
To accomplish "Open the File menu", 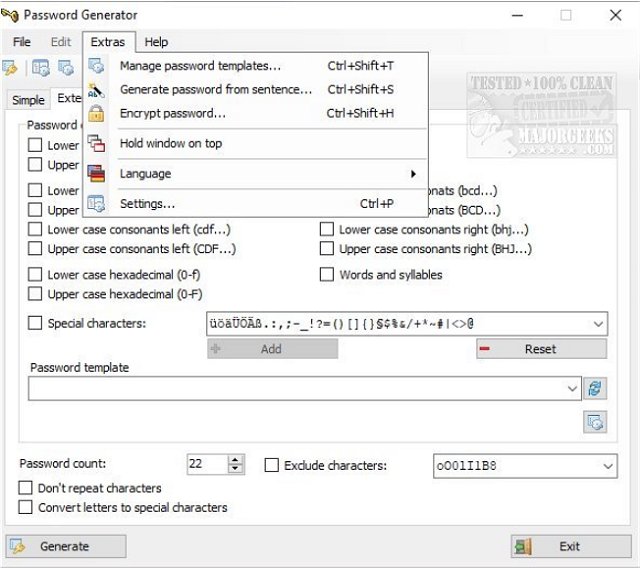I will (x=22, y=42).
